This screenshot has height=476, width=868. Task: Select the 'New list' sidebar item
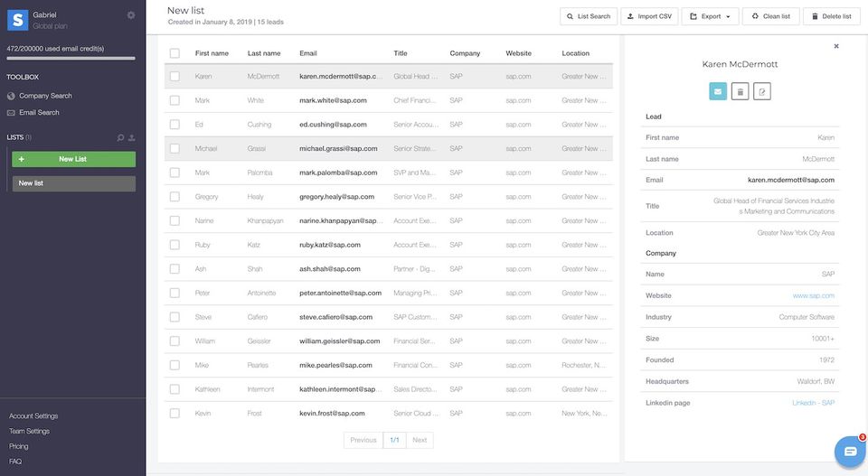(x=73, y=183)
